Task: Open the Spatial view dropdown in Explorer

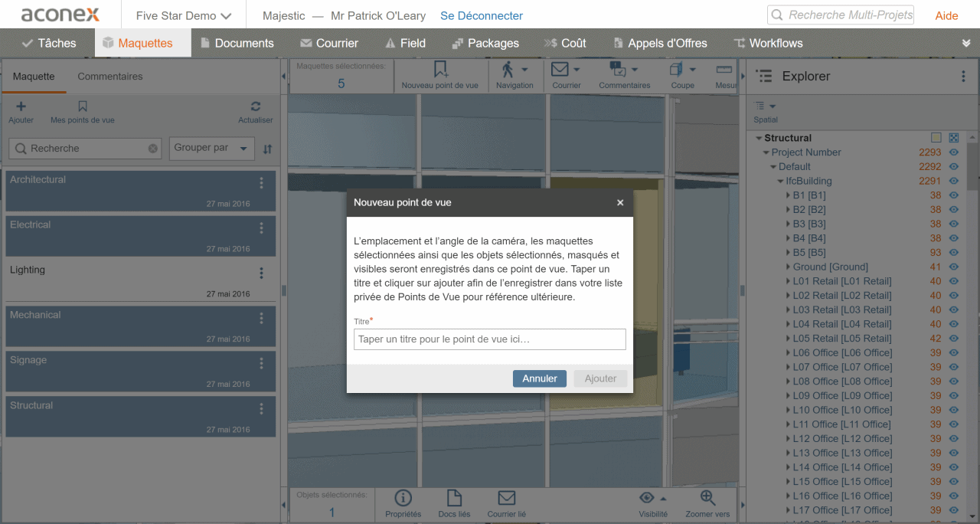Action: [766, 112]
